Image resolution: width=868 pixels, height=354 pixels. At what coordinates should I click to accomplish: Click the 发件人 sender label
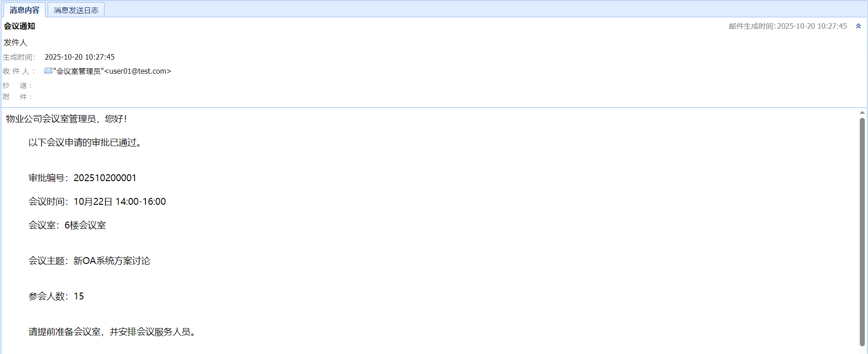coord(15,42)
